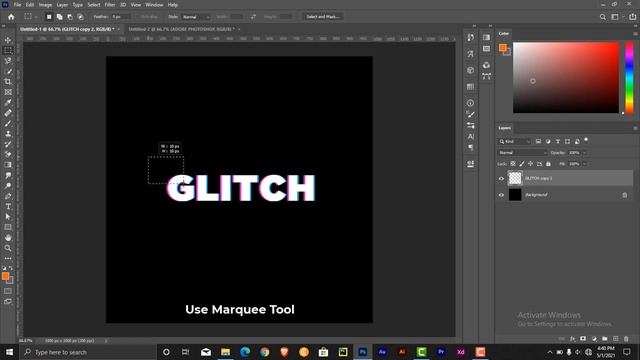The height and width of the screenshot is (360, 640).
Task: Toggle Lock image pixels brush icon
Action: 522,164
